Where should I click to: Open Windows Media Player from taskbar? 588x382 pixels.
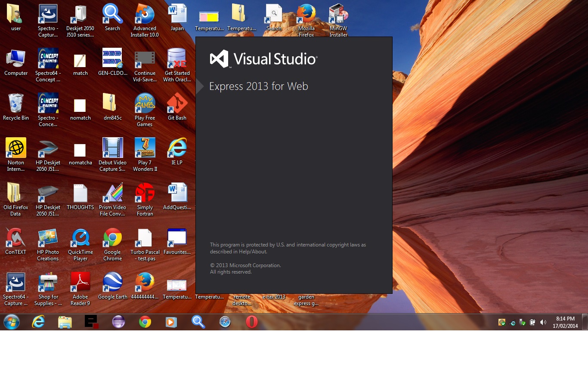pyautogui.click(x=171, y=322)
